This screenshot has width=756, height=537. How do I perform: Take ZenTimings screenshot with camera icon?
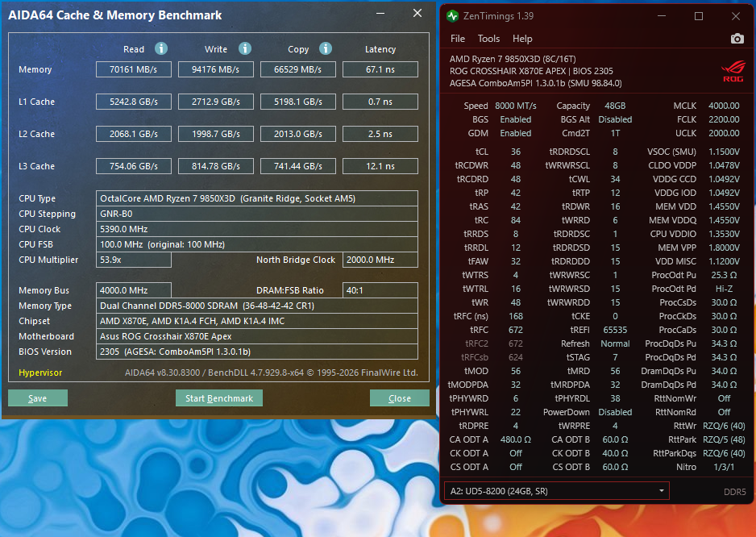pyautogui.click(x=737, y=39)
